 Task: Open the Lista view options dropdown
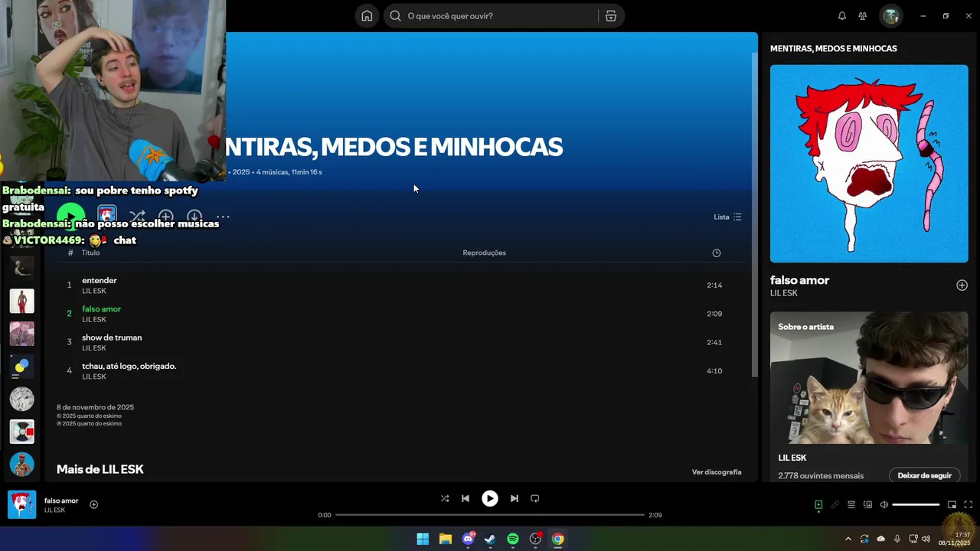coord(727,217)
